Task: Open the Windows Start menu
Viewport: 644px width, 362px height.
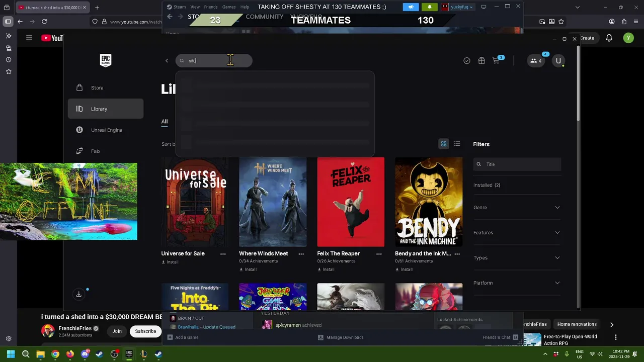Action: pyautogui.click(x=11, y=354)
